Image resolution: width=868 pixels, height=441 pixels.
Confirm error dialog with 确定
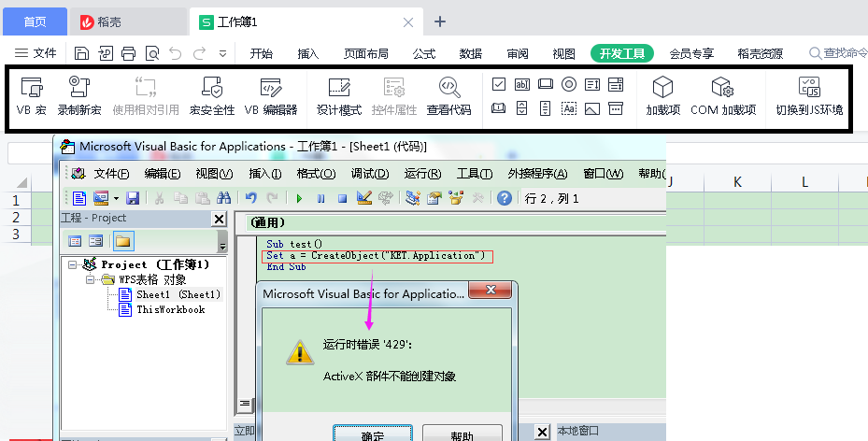coord(373,434)
